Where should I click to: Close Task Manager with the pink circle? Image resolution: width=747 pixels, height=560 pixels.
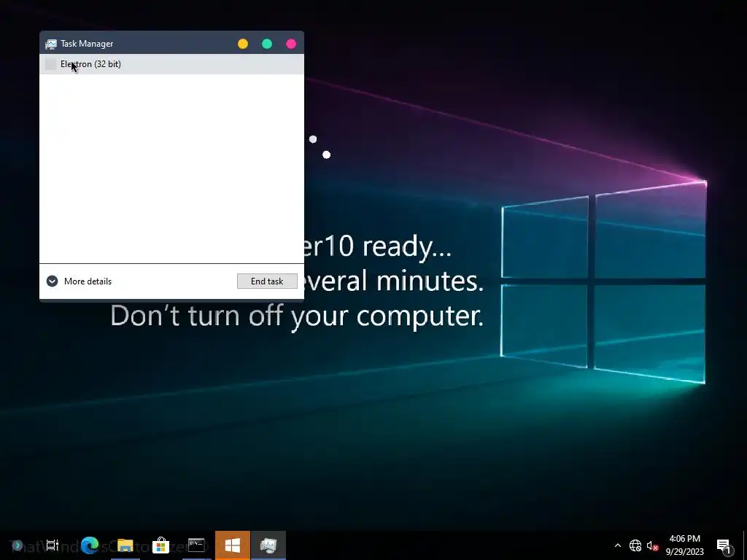tap(290, 44)
